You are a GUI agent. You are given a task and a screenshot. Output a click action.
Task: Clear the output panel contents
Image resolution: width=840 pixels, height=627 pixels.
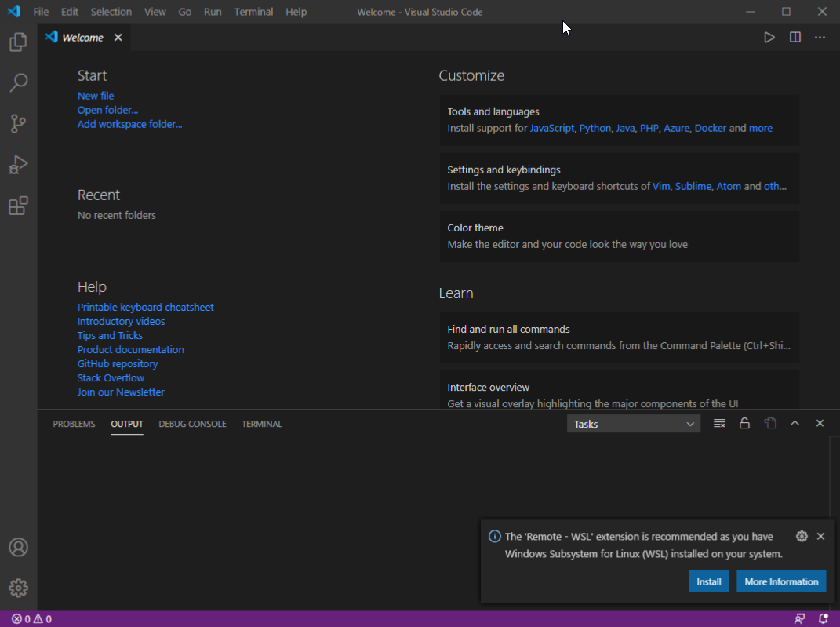click(x=719, y=424)
